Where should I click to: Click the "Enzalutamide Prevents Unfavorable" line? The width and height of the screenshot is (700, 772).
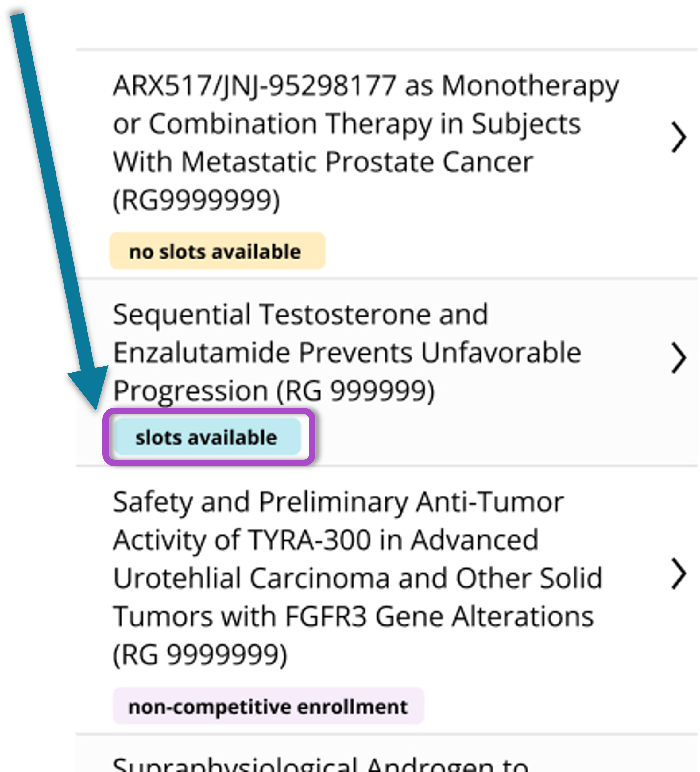pos(347,352)
